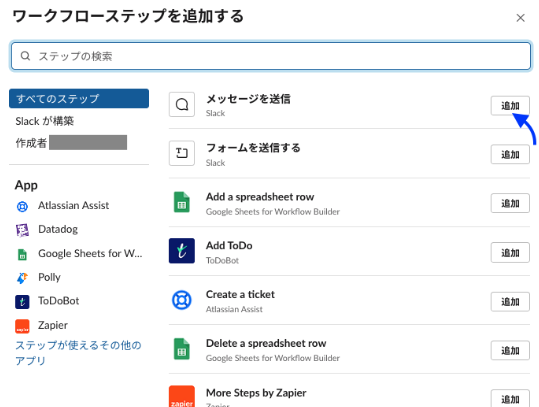Add the Add ToDo step
Image resolution: width=539 pixels, height=407 pixels.
click(x=510, y=253)
